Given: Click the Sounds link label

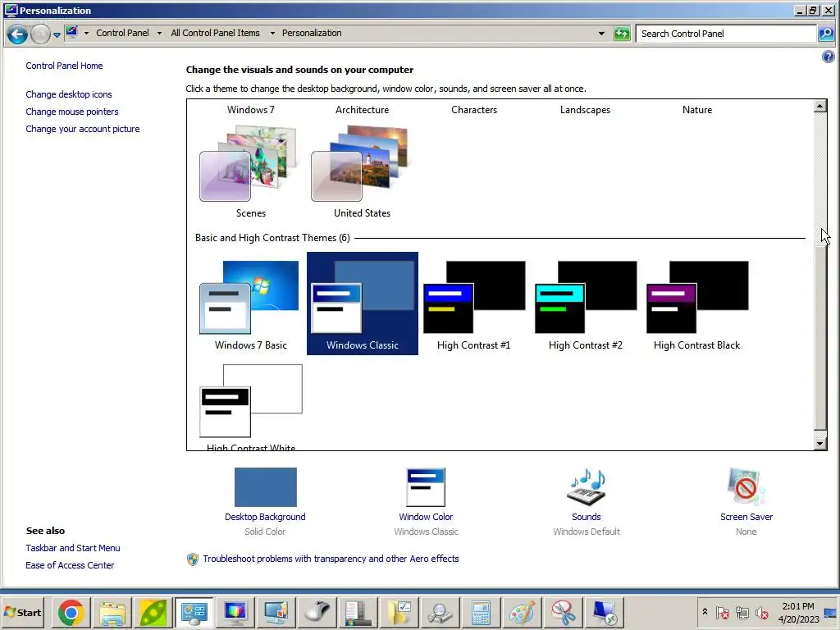Looking at the screenshot, I should coord(586,517).
